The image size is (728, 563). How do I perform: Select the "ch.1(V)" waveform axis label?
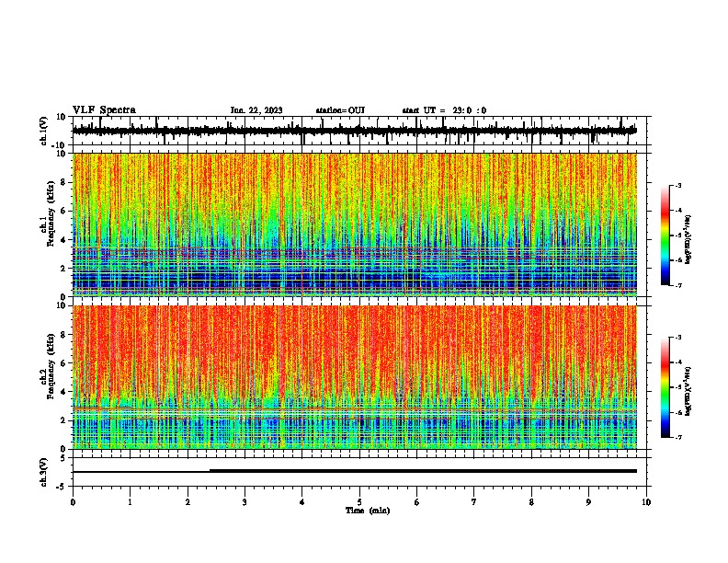(44, 131)
